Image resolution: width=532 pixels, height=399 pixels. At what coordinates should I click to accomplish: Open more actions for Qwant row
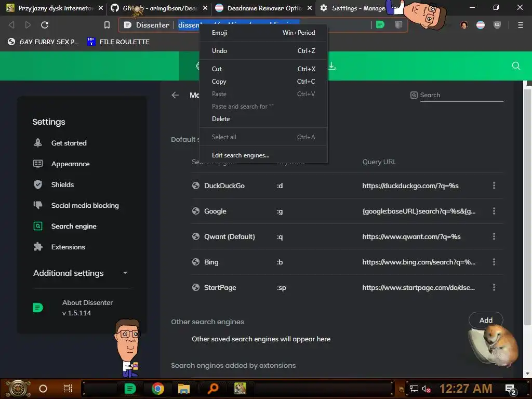494,236
